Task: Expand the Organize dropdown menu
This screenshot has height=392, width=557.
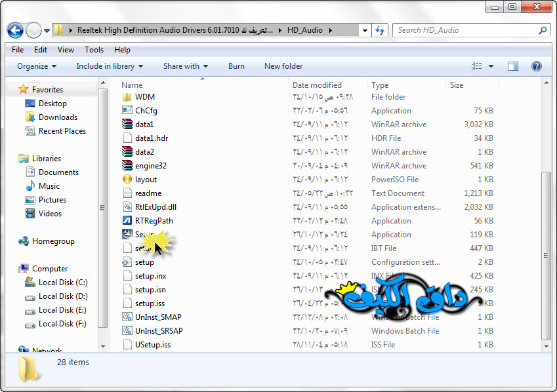Action: coord(37,66)
